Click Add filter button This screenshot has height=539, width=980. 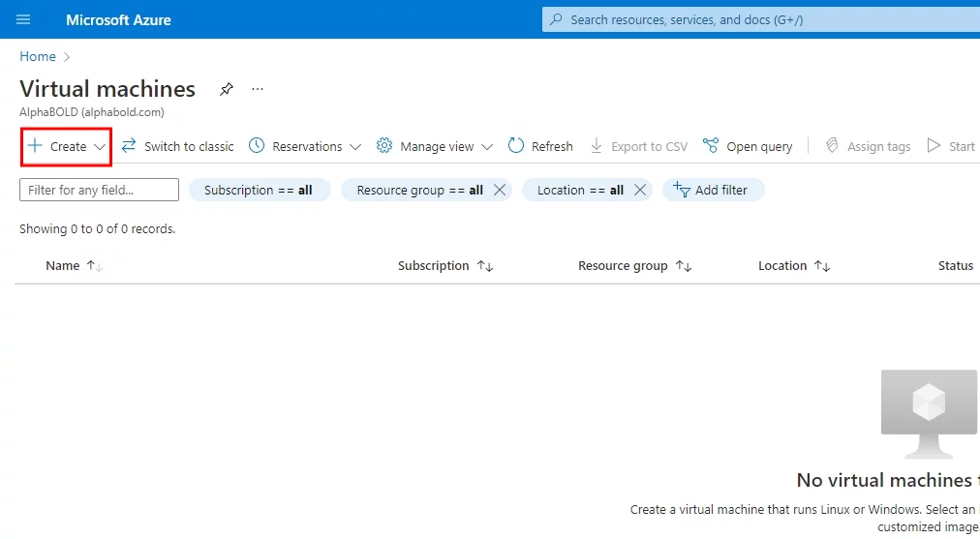click(x=713, y=190)
